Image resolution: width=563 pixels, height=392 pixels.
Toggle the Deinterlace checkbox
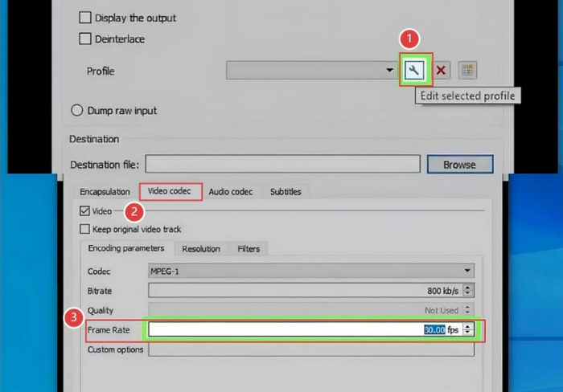pyautogui.click(x=85, y=39)
